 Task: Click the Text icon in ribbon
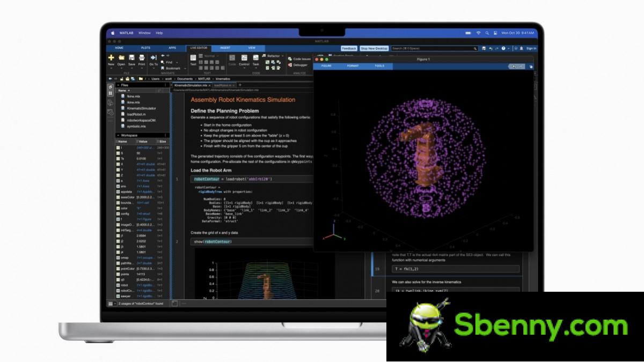coord(193,57)
